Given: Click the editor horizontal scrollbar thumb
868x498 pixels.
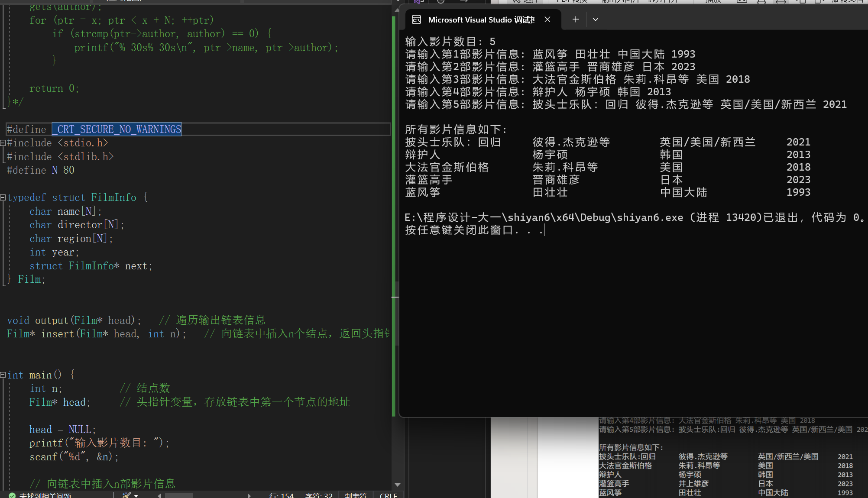Looking at the screenshot, I should click(179, 495).
